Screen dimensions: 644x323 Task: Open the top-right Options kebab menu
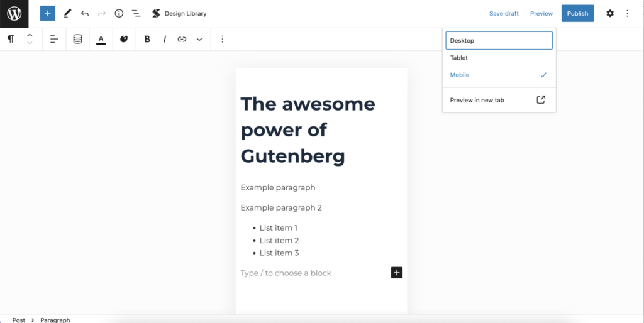(x=627, y=13)
